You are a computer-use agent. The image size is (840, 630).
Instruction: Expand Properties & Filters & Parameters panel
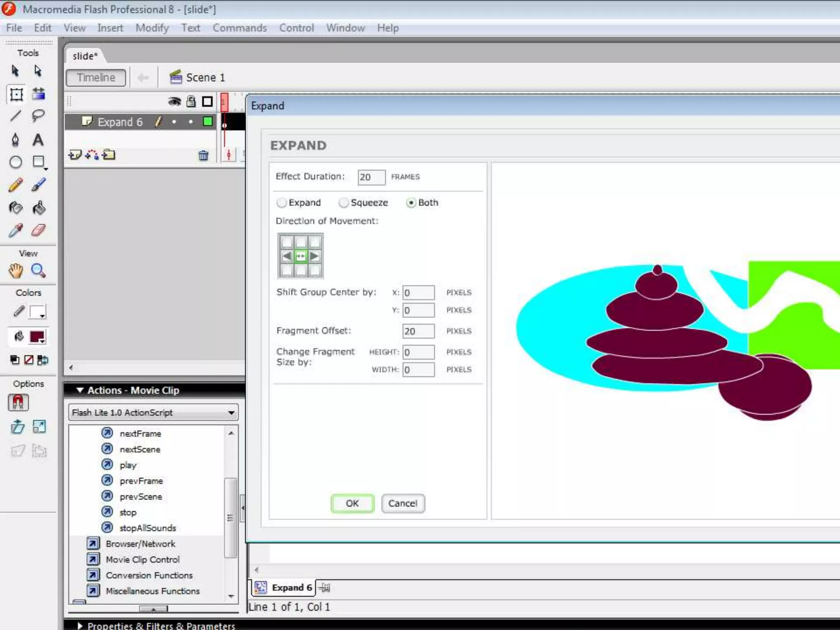pyautogui.click(x=80, y=625)
